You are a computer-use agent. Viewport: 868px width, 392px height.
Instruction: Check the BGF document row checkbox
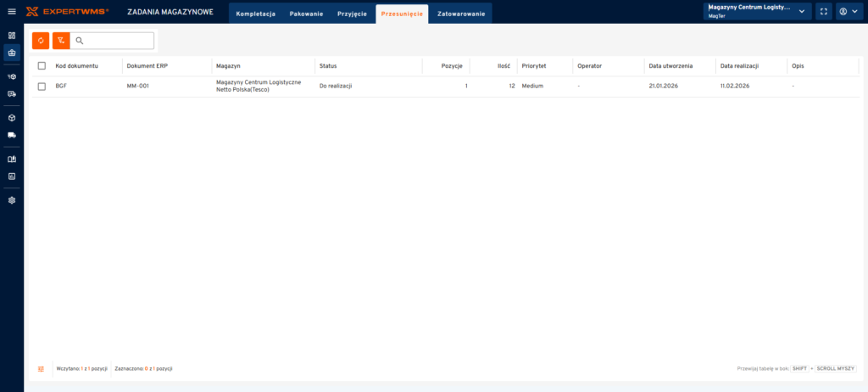coord(42,87)
